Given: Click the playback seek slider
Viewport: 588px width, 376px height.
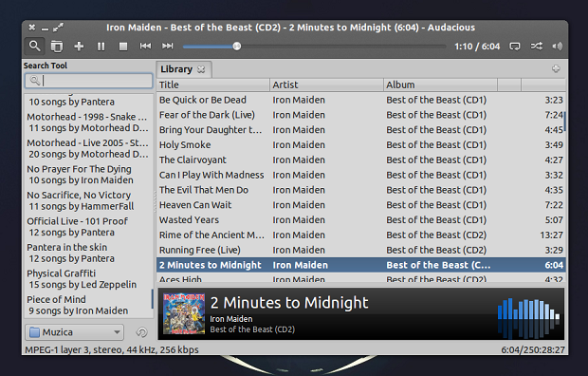Looking at the screenshot, I should pos(314,47).
